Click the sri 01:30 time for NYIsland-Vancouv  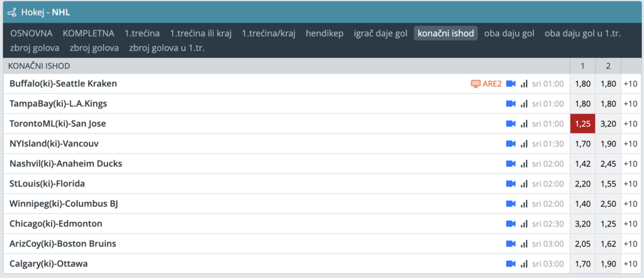point(548,144)
